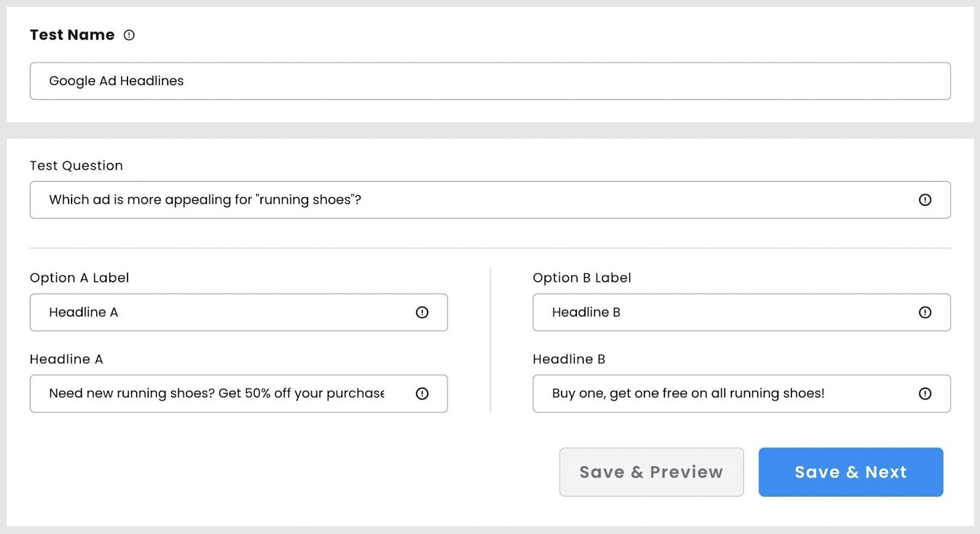Click the info icon beside Test Name

(129, 35)
